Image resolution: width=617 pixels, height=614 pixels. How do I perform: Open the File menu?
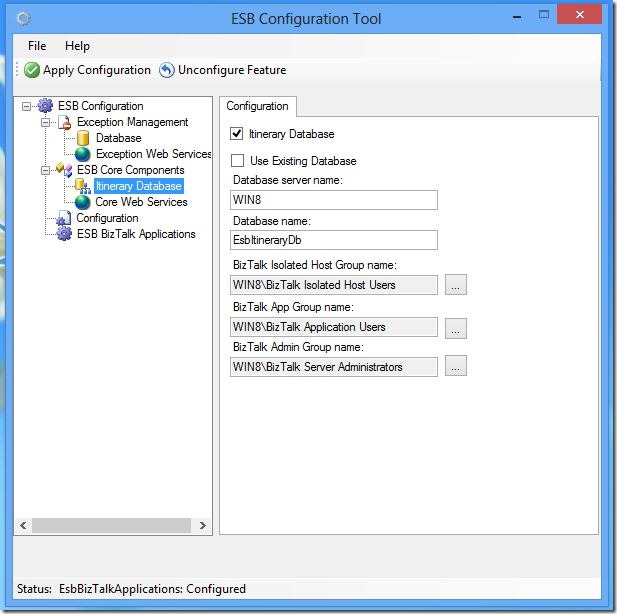click(x=37, y=46)
